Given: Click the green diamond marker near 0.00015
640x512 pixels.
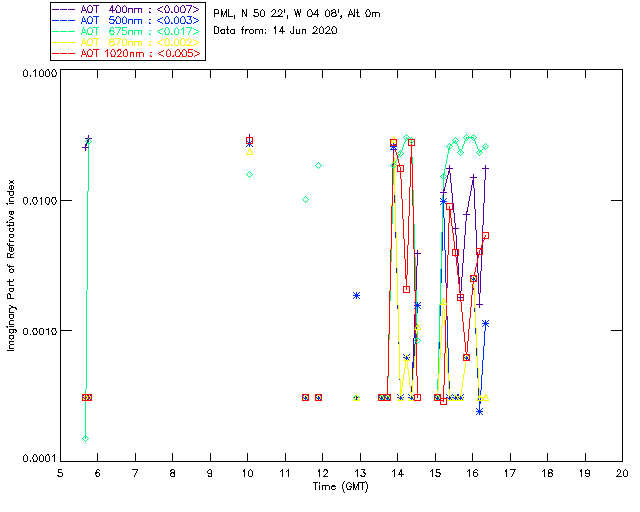Looking at the screenshot, I should click(x=86, y=438).
